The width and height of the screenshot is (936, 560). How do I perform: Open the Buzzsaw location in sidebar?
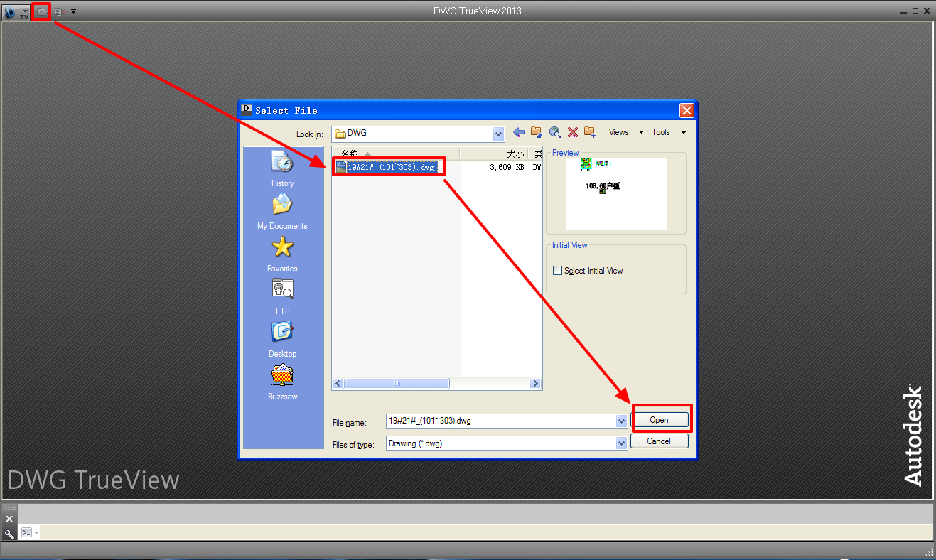coord(282,382)
